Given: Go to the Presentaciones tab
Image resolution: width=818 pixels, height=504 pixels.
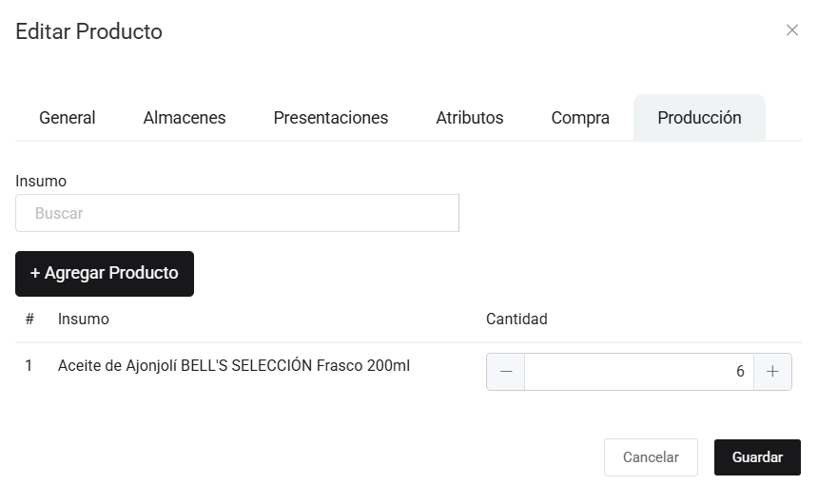Looking at the screenshot, I should click(330, 118).
